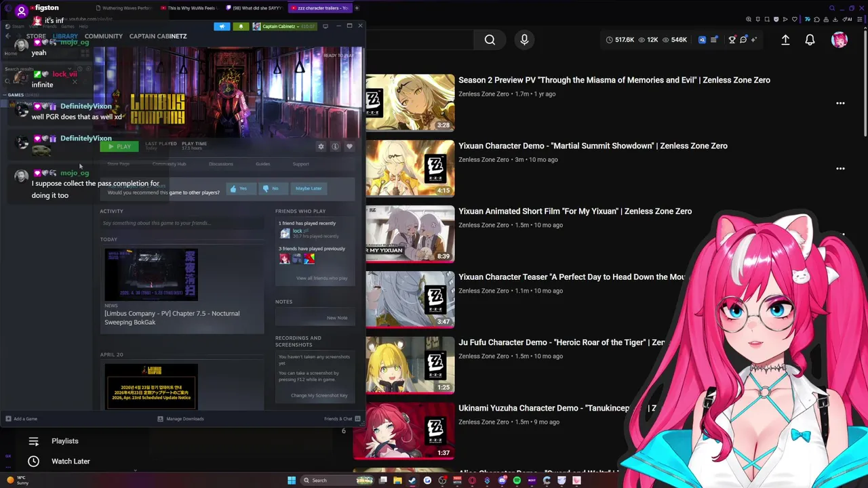This screenshot has width=868, height=488.
Task: Open Steam game settings gear icon
Action: [321, 146]
